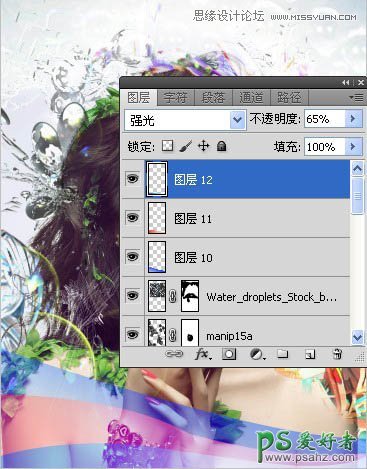Image resolution: width=367 pixels, height=469 pixels.
Task: Select the 图层 10 thumbnail
Action: coord(157,257)
